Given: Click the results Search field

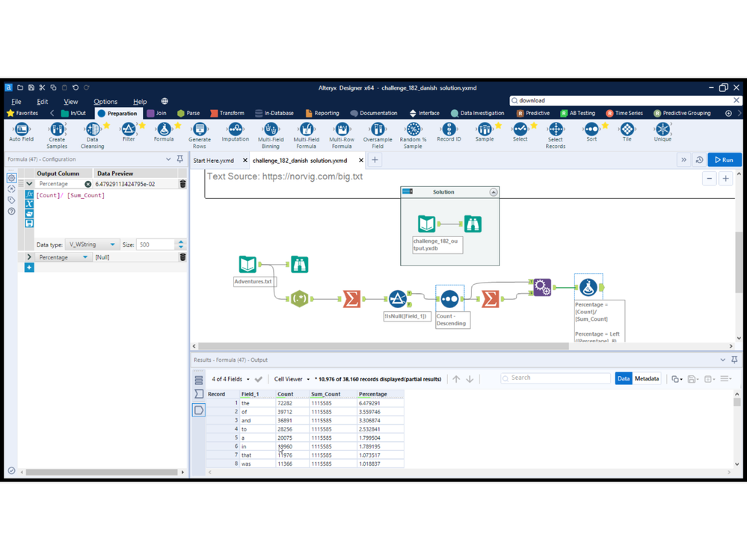Looking at the screenshot, I should (x=556, y=378).
